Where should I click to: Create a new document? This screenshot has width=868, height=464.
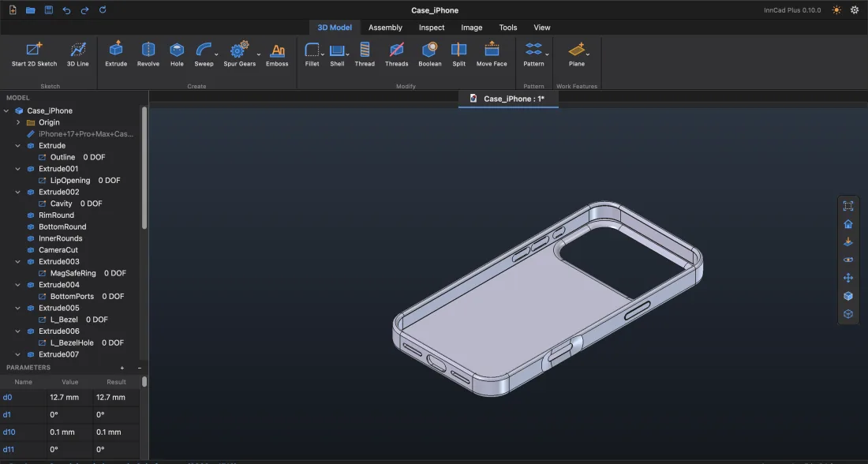(x=13, y=10)
